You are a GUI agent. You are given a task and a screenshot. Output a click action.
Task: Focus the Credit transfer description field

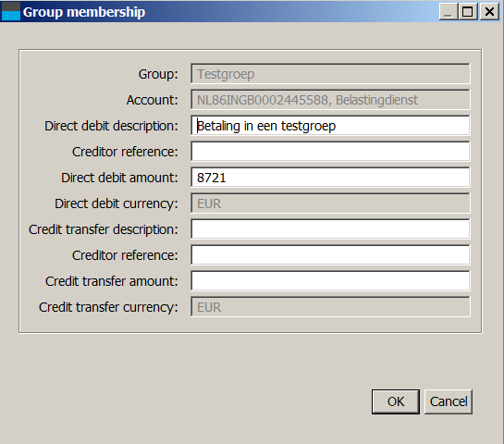point(330,229)
